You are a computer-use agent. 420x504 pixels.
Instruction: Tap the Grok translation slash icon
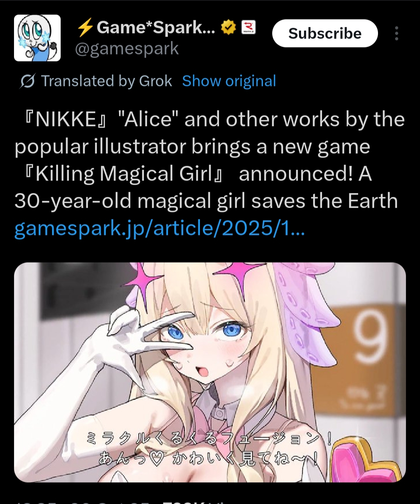tap(27, 81)
